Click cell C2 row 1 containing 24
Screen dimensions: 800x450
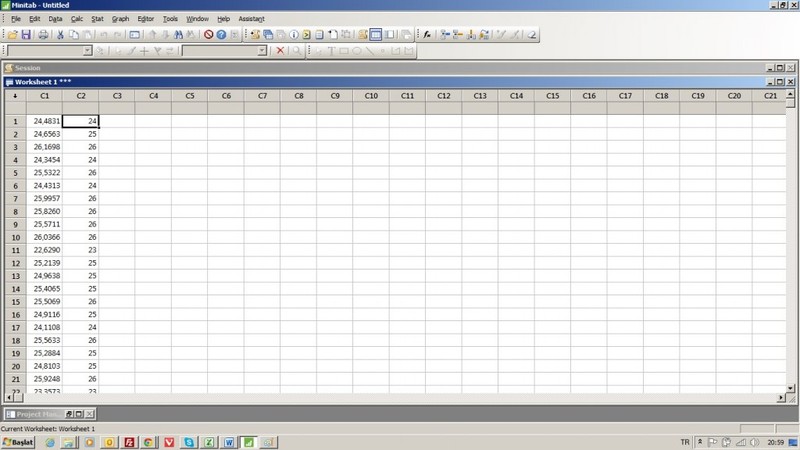click(80, 121)
